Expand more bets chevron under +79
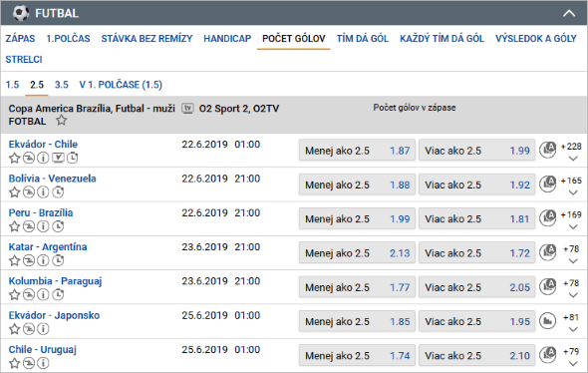 pos(573,364)
